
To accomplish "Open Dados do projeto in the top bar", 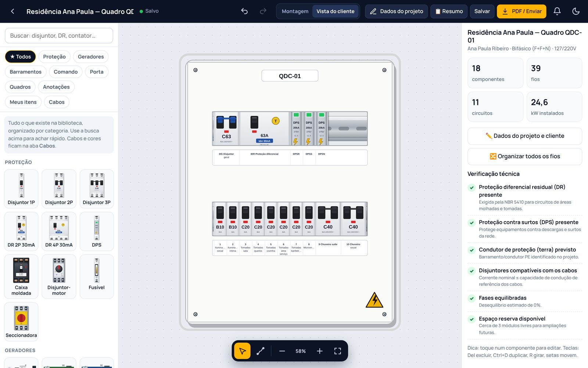I will 396,11.
